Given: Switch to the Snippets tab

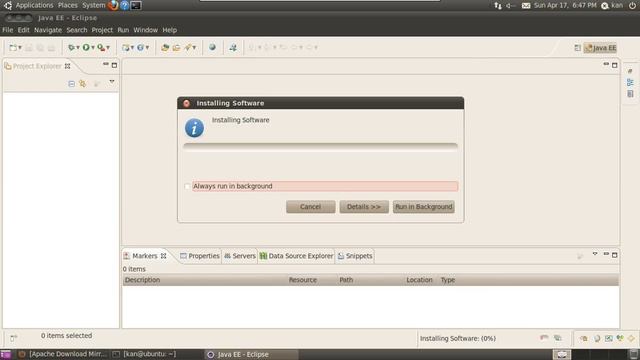Looking at the screenshot, I should (355, 256).
